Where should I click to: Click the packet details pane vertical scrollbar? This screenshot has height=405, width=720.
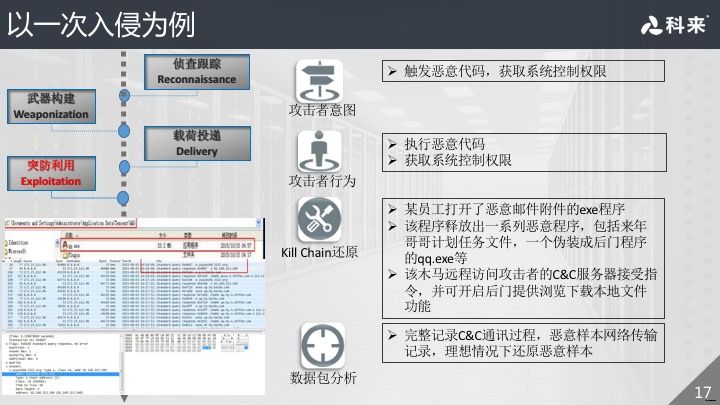[121, 364]
